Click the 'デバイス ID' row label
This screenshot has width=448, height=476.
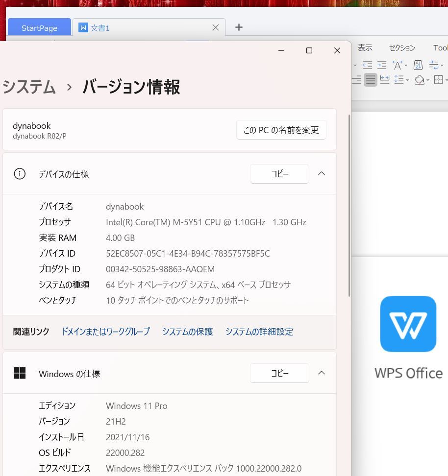[x=57, y=254]
